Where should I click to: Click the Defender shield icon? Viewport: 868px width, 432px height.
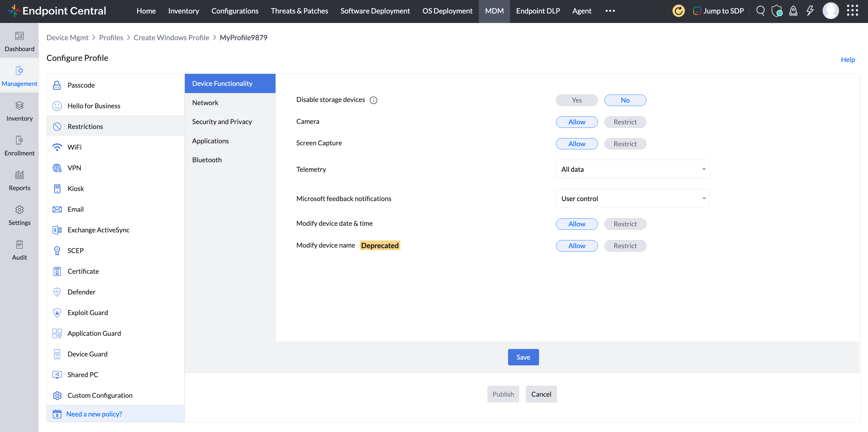(57, 292)
